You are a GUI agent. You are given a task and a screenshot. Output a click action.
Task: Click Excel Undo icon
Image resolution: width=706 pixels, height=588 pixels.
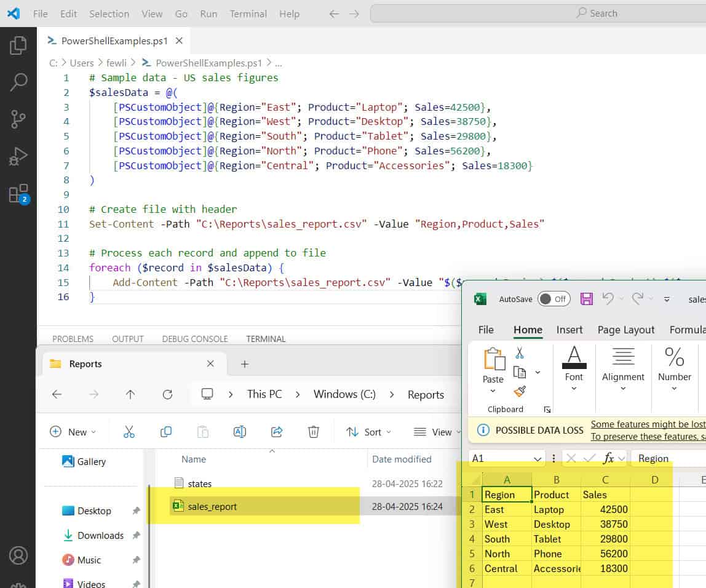click(608, 298)
